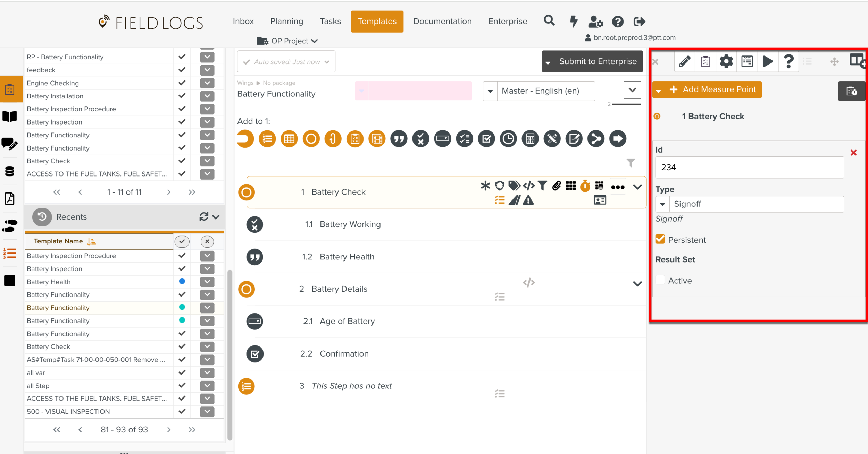Open the Planning menu
868x454 pixels.
[286, 22]
